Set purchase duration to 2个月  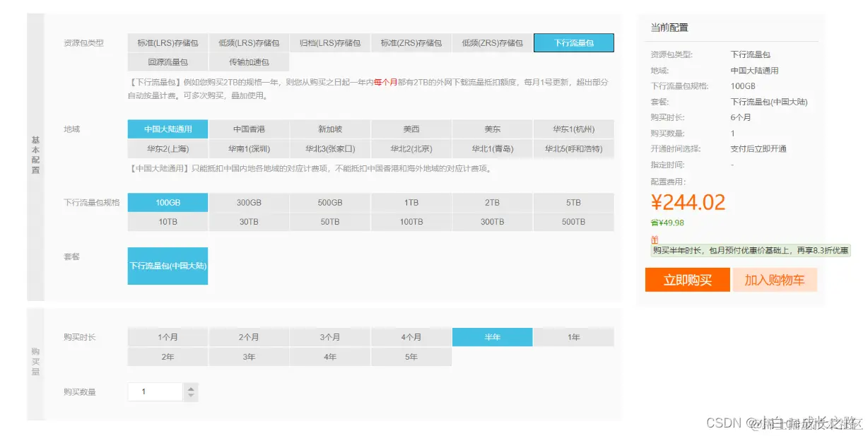[249, 338]
